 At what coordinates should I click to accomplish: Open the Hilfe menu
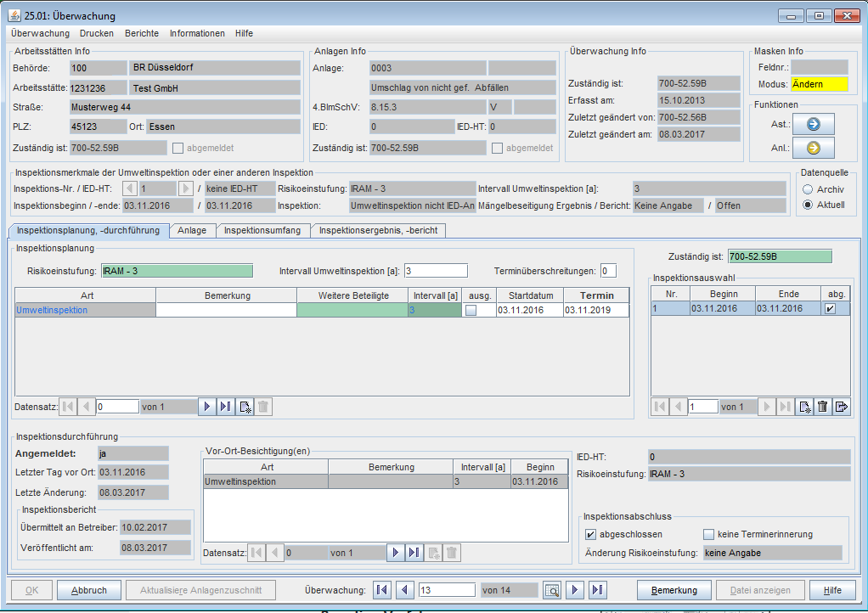(244, 33)
